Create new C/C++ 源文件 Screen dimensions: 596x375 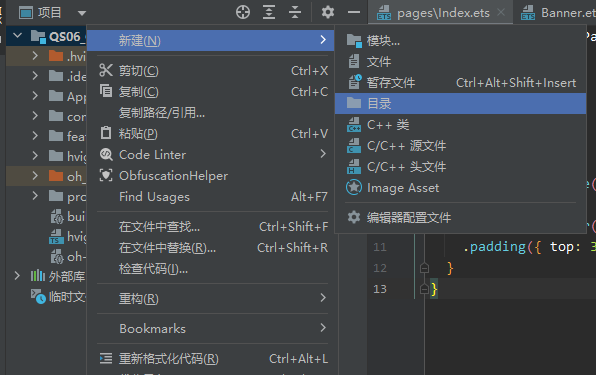click(x=460, y=146)
